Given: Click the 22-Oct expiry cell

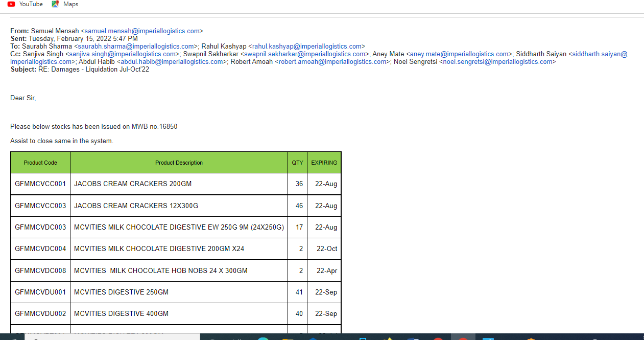Looking at the screenshot, I should (324, 249).
